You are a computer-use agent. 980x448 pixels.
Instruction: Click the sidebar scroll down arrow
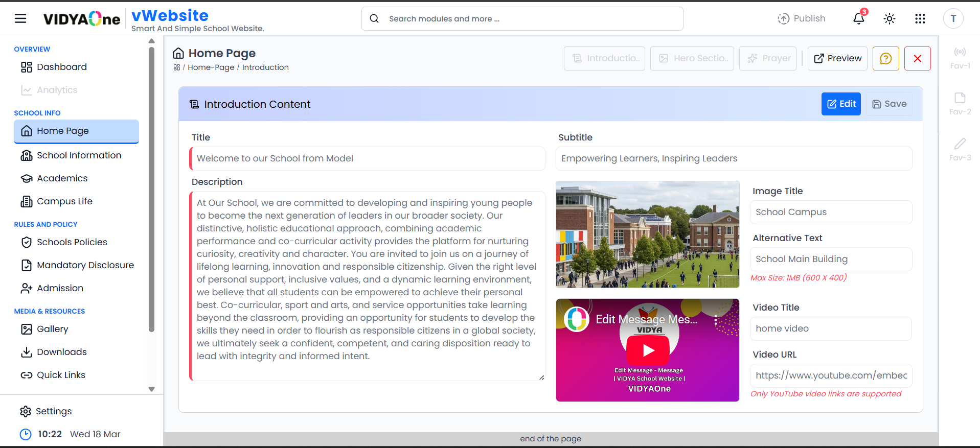[151, 389]
